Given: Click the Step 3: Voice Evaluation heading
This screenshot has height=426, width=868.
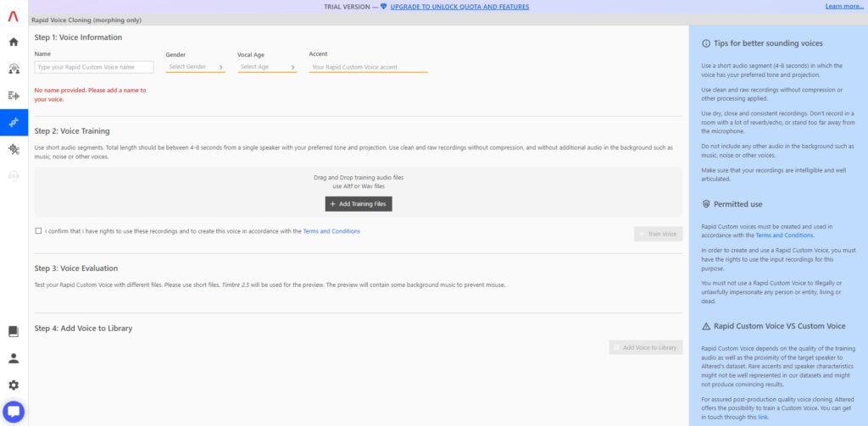Looking at the screenshot, I should (75, 268).
